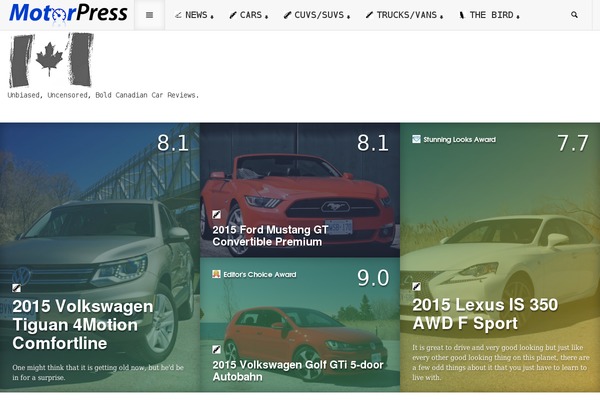Image resolution: width=600 pixels, height=400 pixels.
Task: Click the Tiguan 8.1 score
Action: (173, 143)
